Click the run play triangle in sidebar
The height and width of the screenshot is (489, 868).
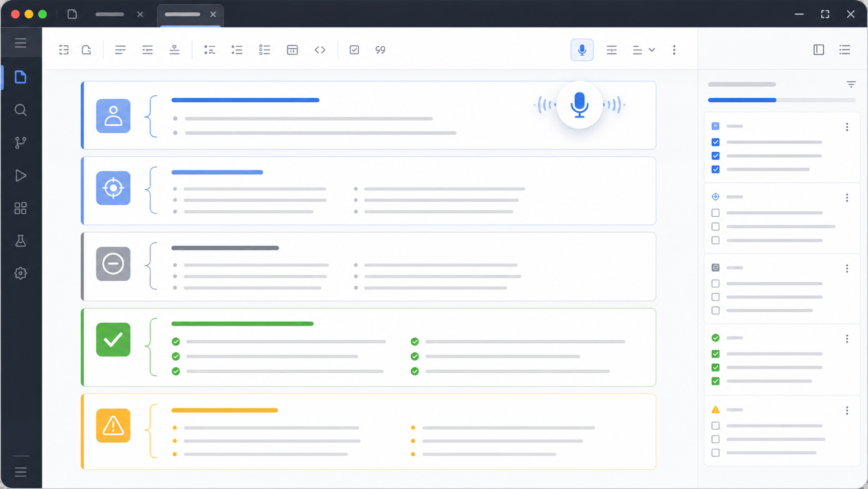pos(21,176)
